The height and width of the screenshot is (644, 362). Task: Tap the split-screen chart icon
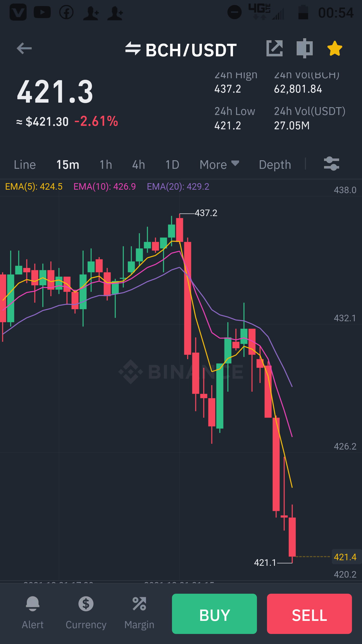[x=304, y=48]
